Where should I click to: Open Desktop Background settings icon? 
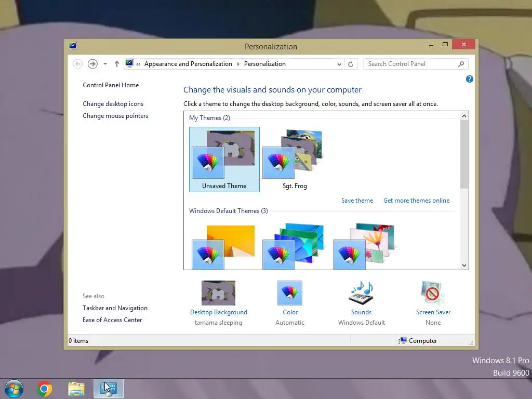click(x=219, y=293)
